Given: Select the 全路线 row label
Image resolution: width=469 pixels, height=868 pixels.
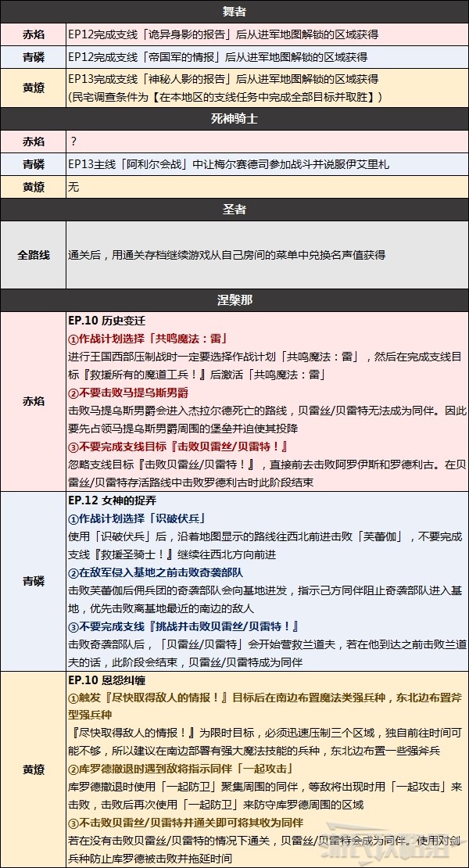Looking at the screenshot, I should 33,255.
